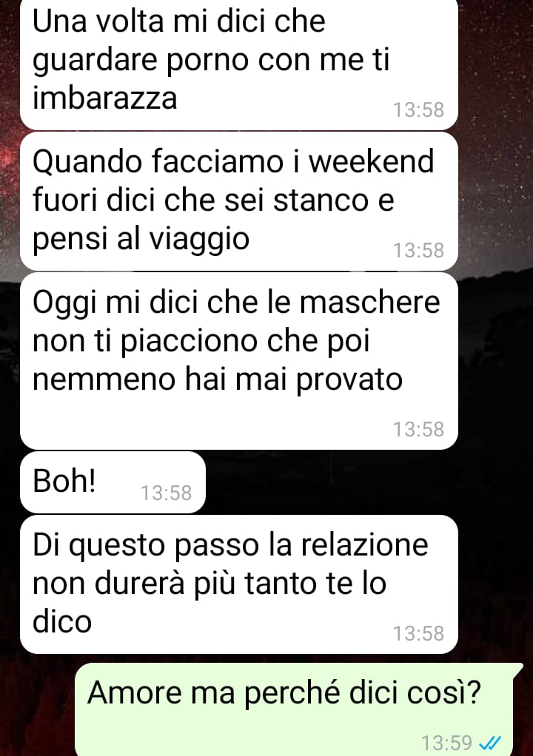Click the 13:58 timestamp on the first message
This screenshot has height=756, width=533.
click(x=418, y=109)
